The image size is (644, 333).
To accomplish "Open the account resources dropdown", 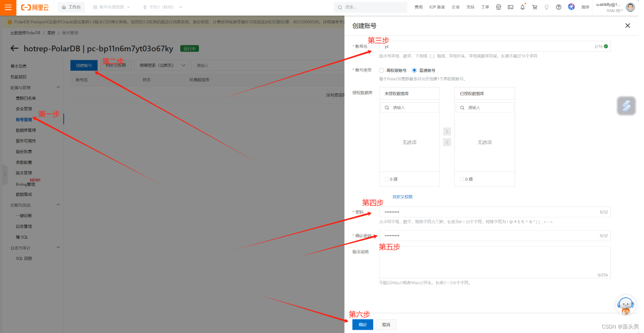I will (x=112, y=7).
